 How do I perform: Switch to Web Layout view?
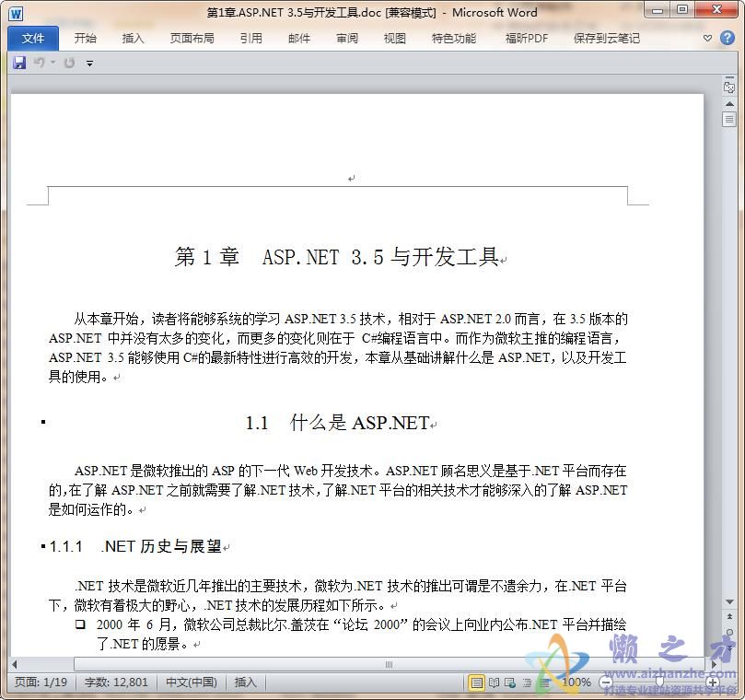pyautogui.click(x=511, y=682)
